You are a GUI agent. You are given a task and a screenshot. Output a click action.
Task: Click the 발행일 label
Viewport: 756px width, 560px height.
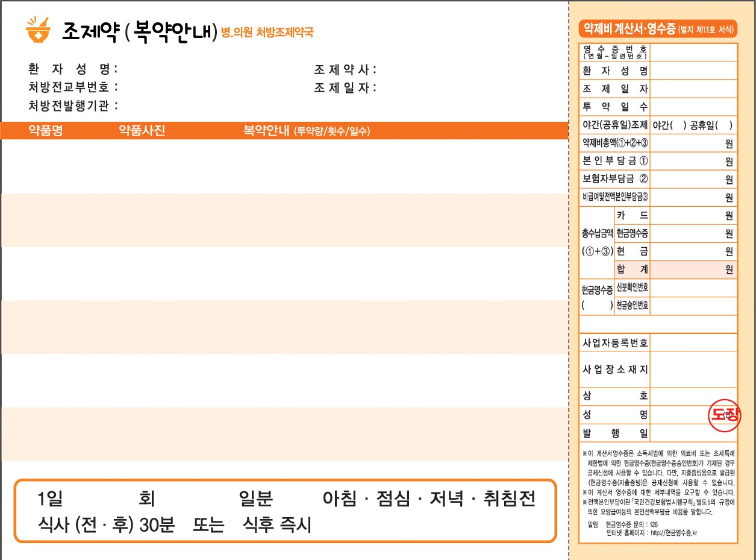(x=615, y=433)
